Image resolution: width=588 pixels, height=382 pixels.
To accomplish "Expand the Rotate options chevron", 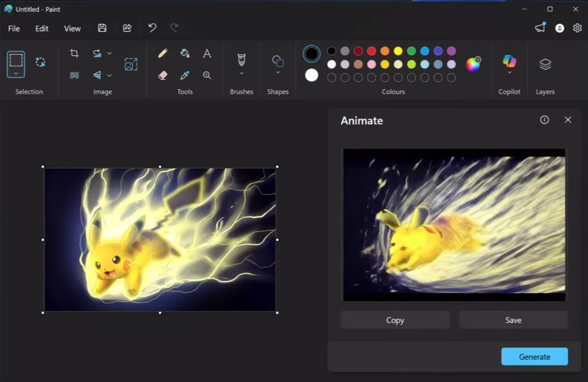I will (x=110, y=53).
